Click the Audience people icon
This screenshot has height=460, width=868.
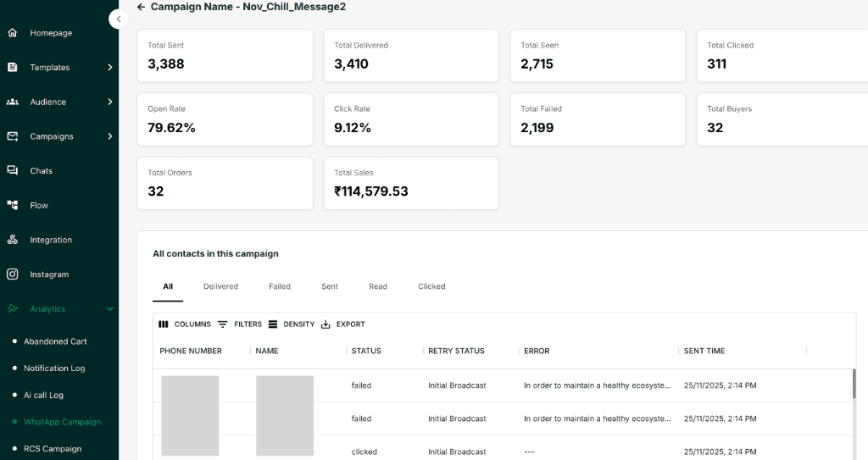[13, 102]
